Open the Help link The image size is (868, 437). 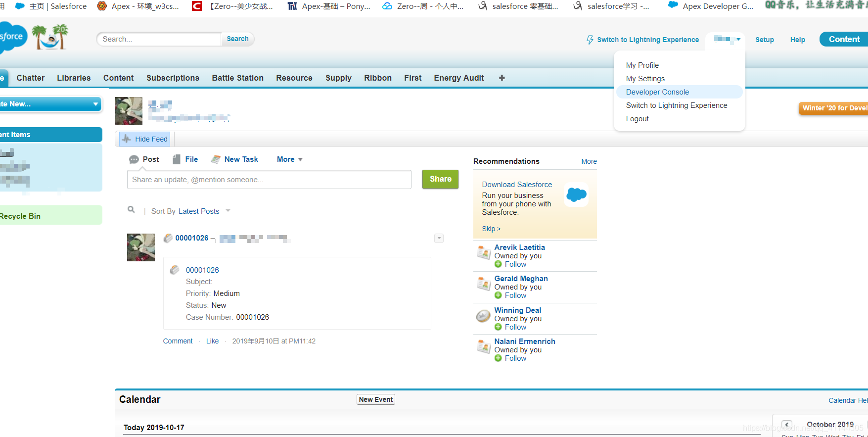pos(798,40)
